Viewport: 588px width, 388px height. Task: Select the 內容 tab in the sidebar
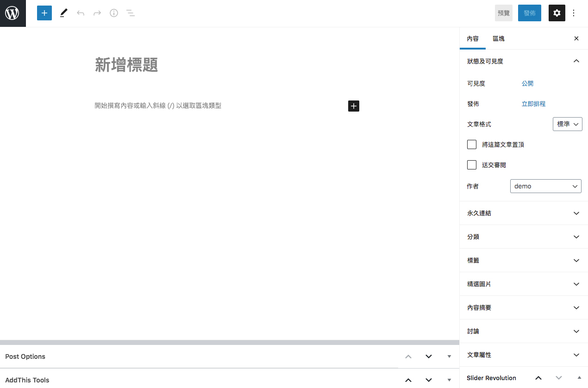[473, 38]
